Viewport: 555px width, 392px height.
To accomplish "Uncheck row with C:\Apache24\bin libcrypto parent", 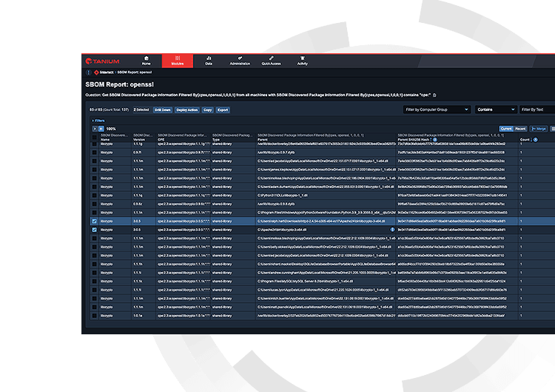I will point(94,229).
